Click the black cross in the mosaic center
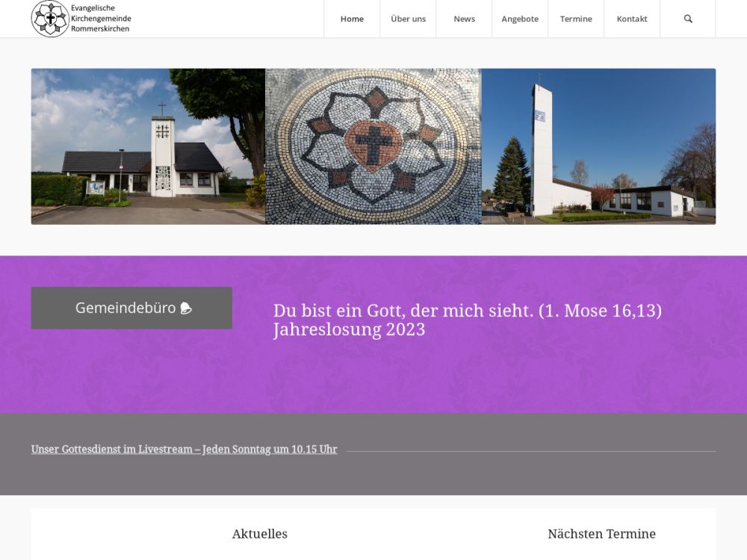 pyautogui.click(x=373, y=141)
